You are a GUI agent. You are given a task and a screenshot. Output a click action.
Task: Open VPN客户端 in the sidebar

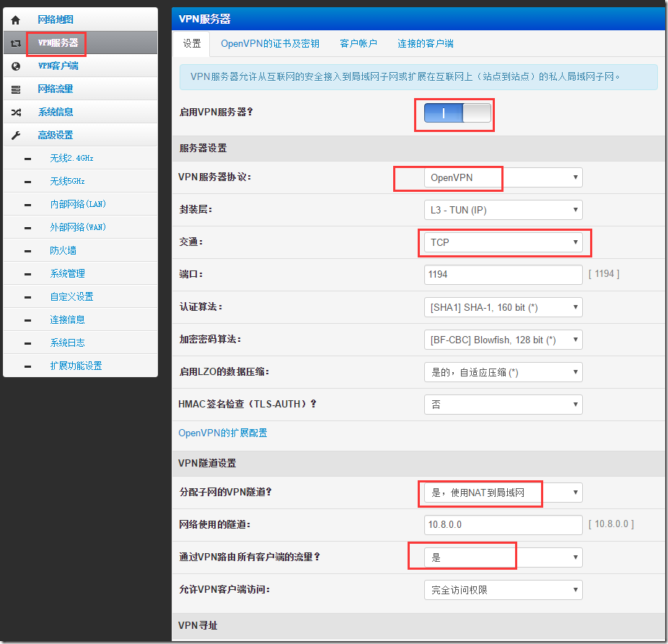[x=58, y=66]
